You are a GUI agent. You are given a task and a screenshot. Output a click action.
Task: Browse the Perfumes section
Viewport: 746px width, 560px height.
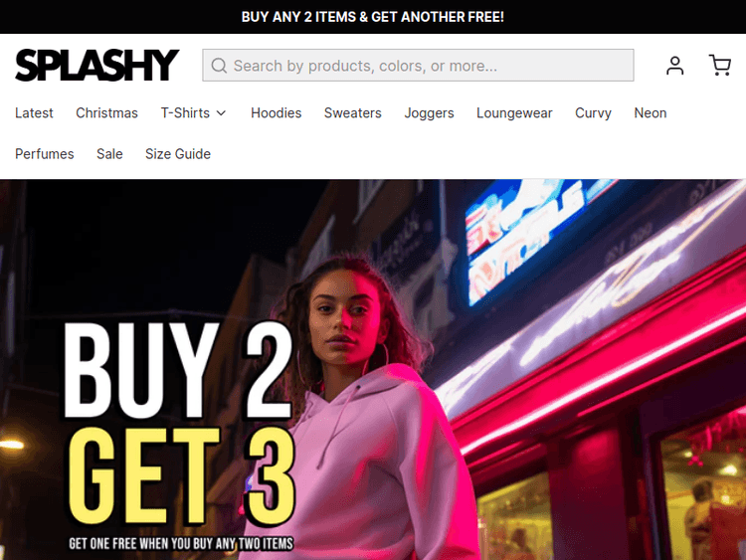(44, 154)
